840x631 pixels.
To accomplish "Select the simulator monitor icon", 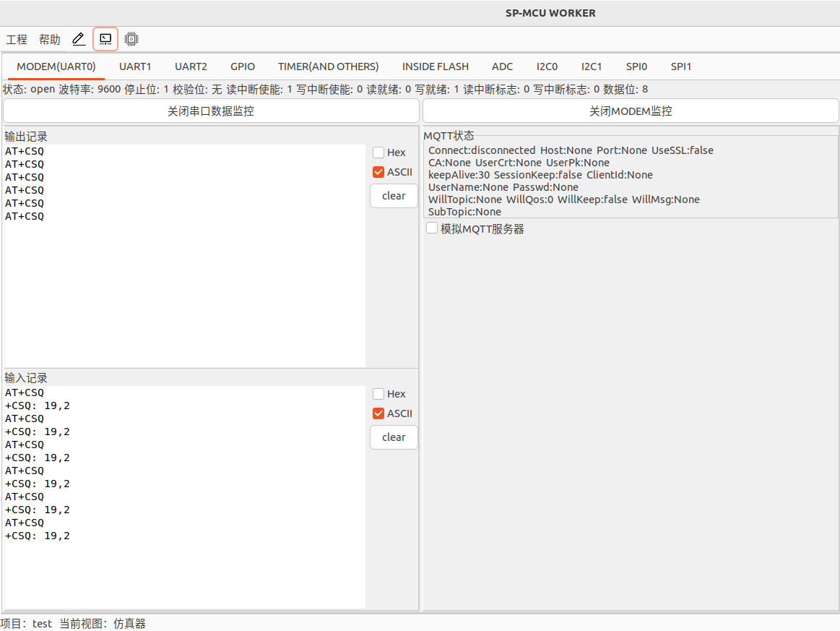I will click(x=105, y=39).
